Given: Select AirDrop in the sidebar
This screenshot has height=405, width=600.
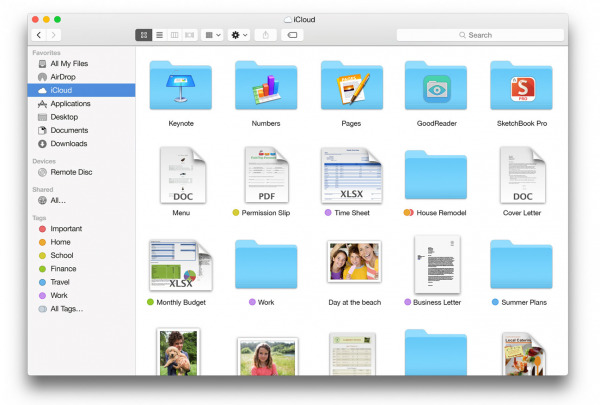Looking at the screenshot, I should [65, 77].
